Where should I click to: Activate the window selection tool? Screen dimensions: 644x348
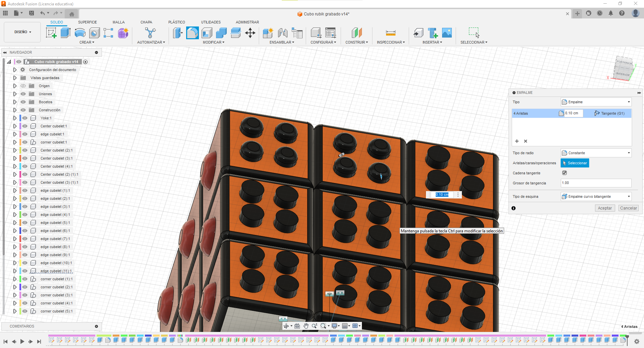[474, 33]
